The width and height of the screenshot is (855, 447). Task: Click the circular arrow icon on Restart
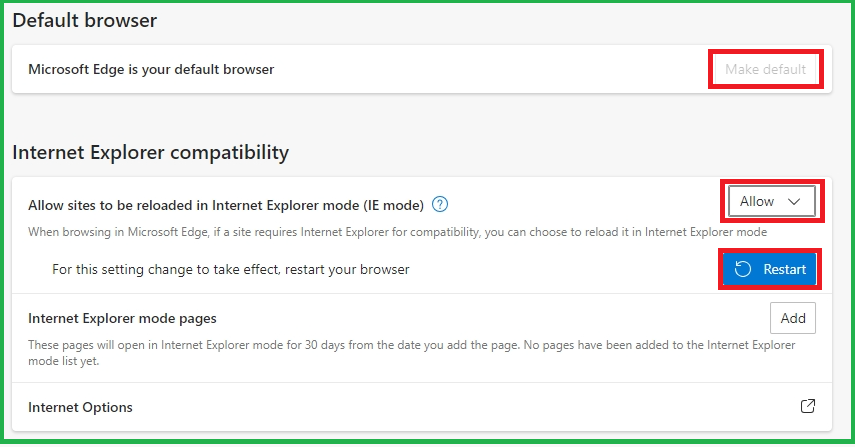pyautogui.click(x=743, y=270)
